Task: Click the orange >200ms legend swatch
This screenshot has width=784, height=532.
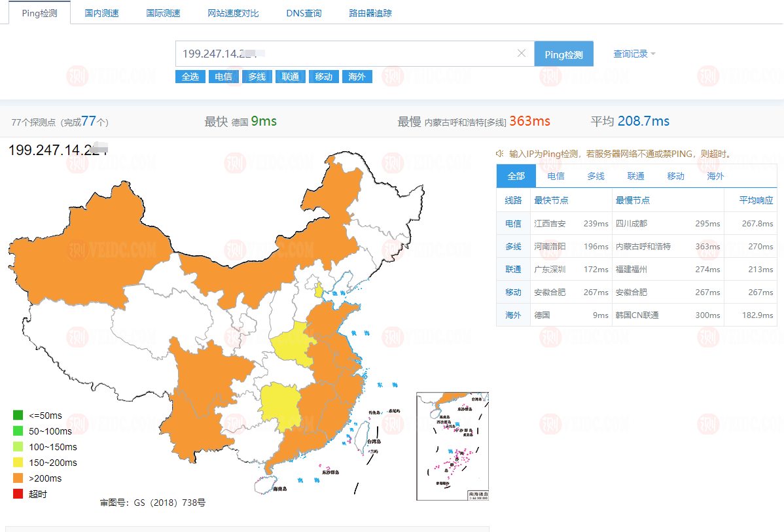Action: (x=16, y=478)
